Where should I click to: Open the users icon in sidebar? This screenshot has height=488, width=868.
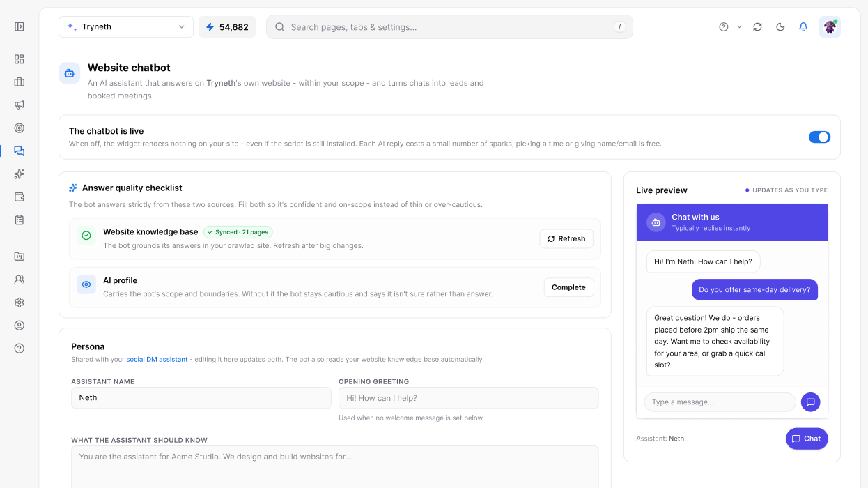(20, 280)
